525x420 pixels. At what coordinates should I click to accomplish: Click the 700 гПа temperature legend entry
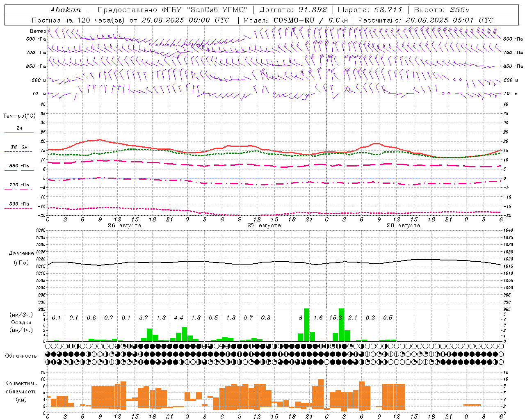tap(19, 185)
